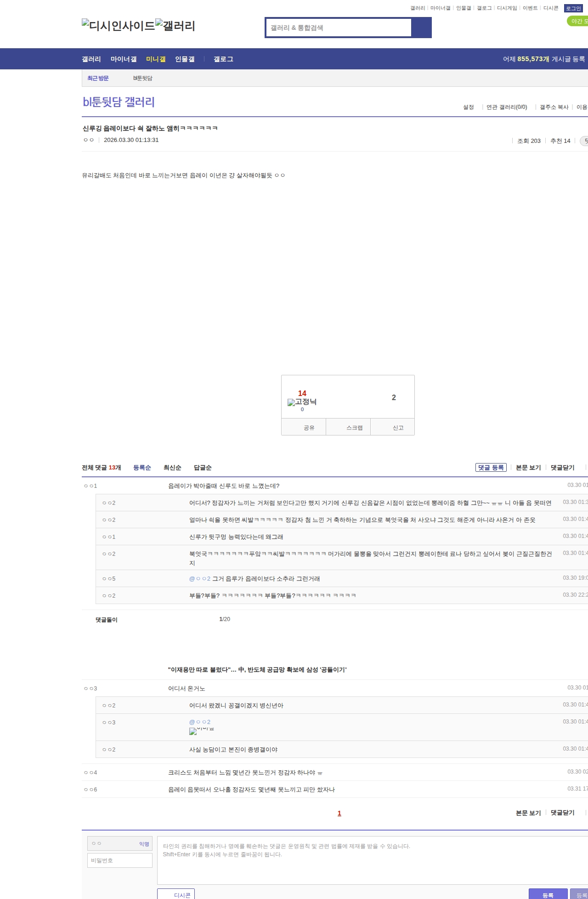588x899 pixels.
Task: Toggle the 익명 option in nickname field
Action: (x=144, y=844)
